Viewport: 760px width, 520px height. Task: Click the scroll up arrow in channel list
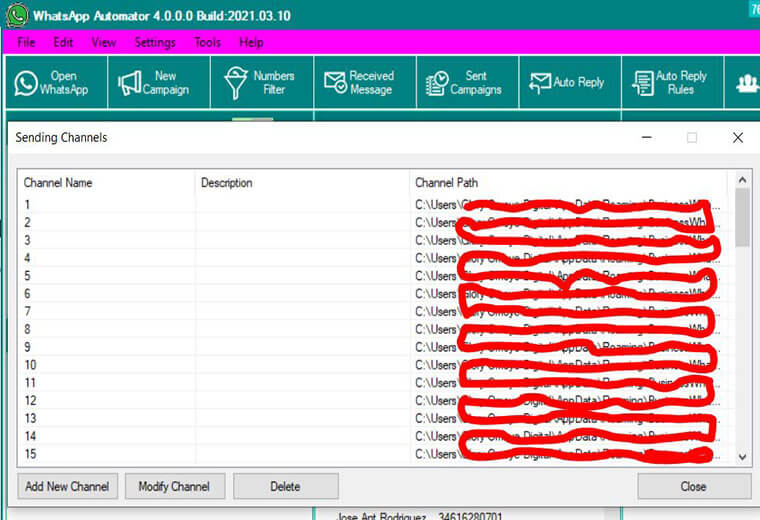coord(742,180)
